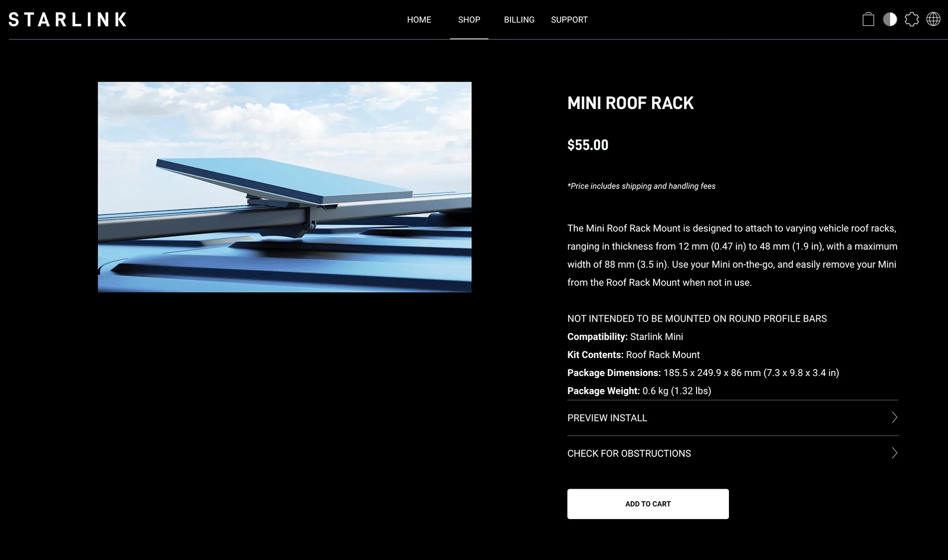Image resolution: width=948 pixels, height=560 pixels.
Task: Click the Starlink logo
Action: (x=68, y=19)
